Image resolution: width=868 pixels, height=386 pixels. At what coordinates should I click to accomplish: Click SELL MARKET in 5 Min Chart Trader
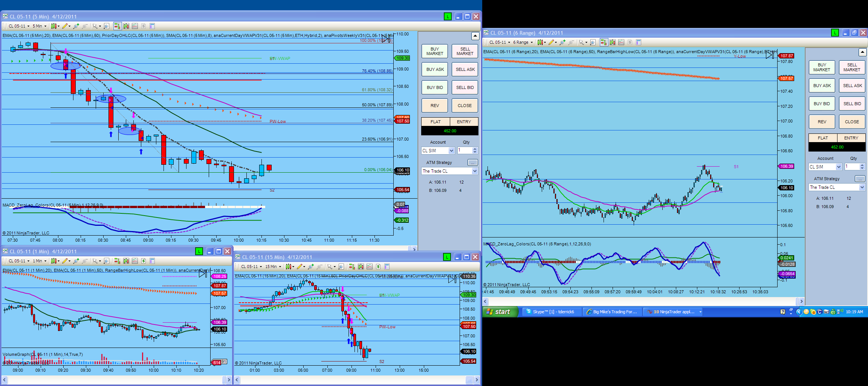tap(465, 51)
